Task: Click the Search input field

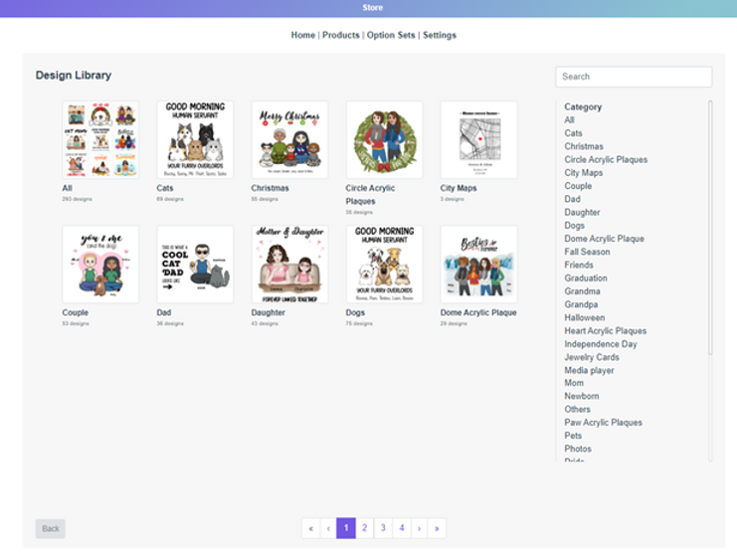Action: [x=634, y=77]
